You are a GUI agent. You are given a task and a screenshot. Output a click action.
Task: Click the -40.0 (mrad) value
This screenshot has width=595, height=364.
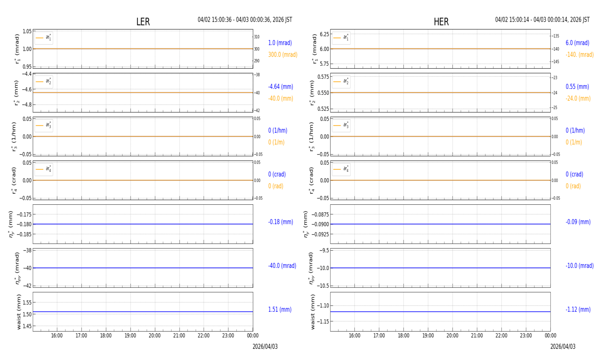tap(282, 266)
